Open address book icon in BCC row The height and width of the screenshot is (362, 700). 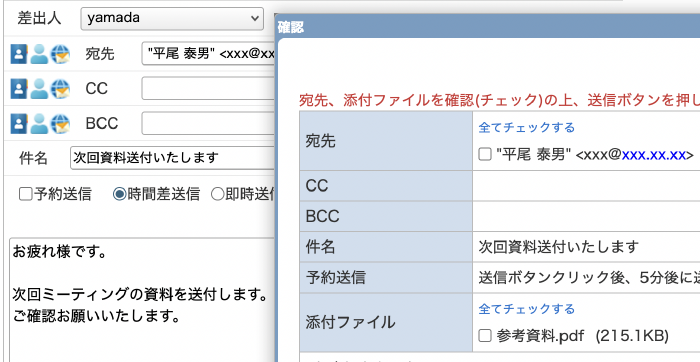(19, 124)
